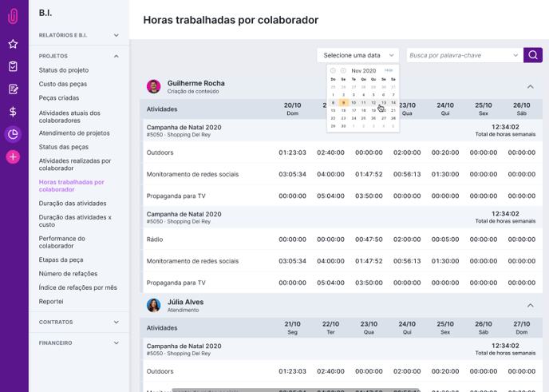Open Duração das atividades x custo
549x392 pixels.
coord(75,220)
